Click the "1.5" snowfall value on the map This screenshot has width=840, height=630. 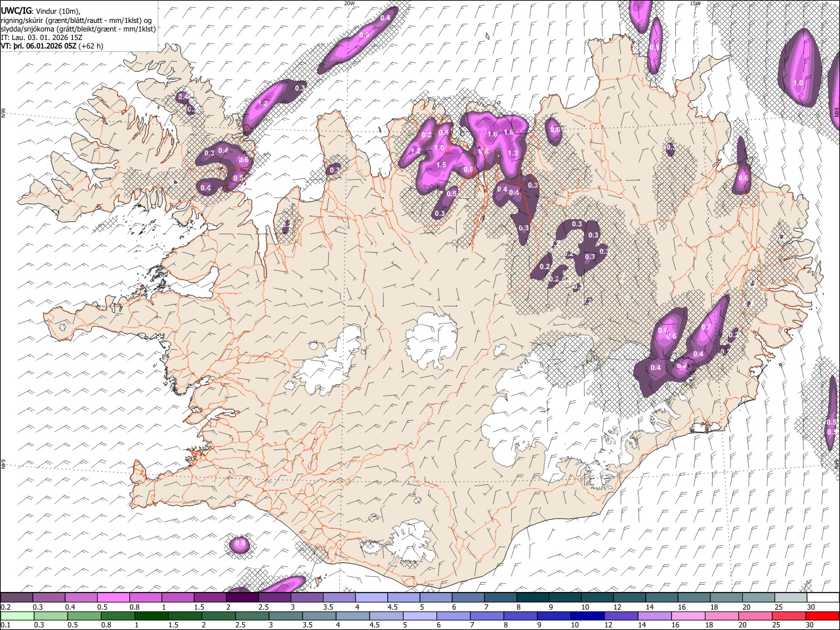441,165
